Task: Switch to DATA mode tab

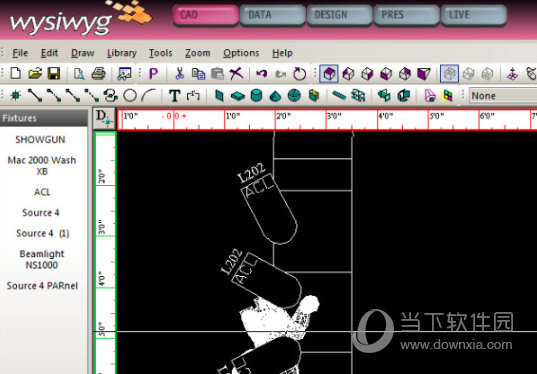Action: pos(272,15)
